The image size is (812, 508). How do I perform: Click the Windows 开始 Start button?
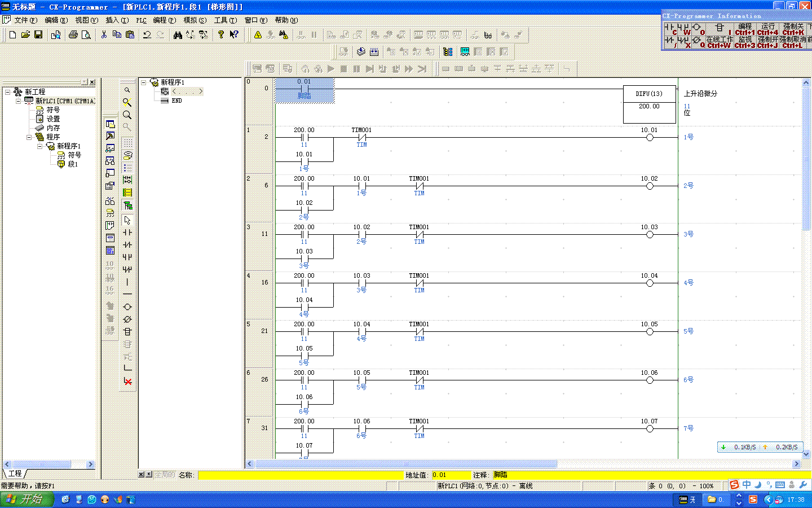click(27, 500)
